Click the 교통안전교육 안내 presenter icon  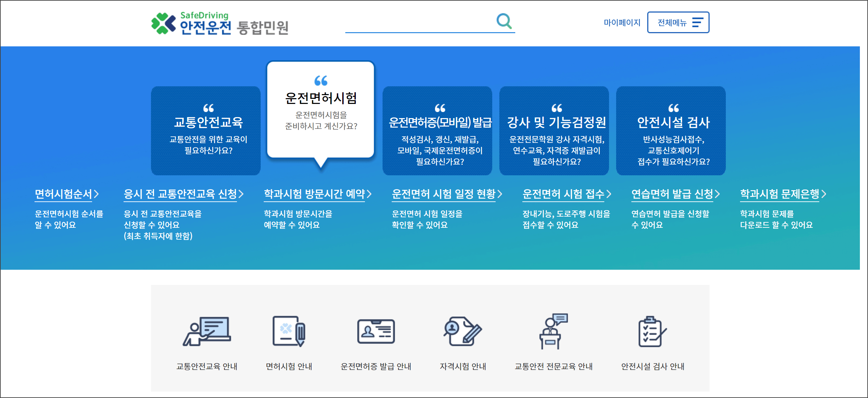[x=207, y=331]
